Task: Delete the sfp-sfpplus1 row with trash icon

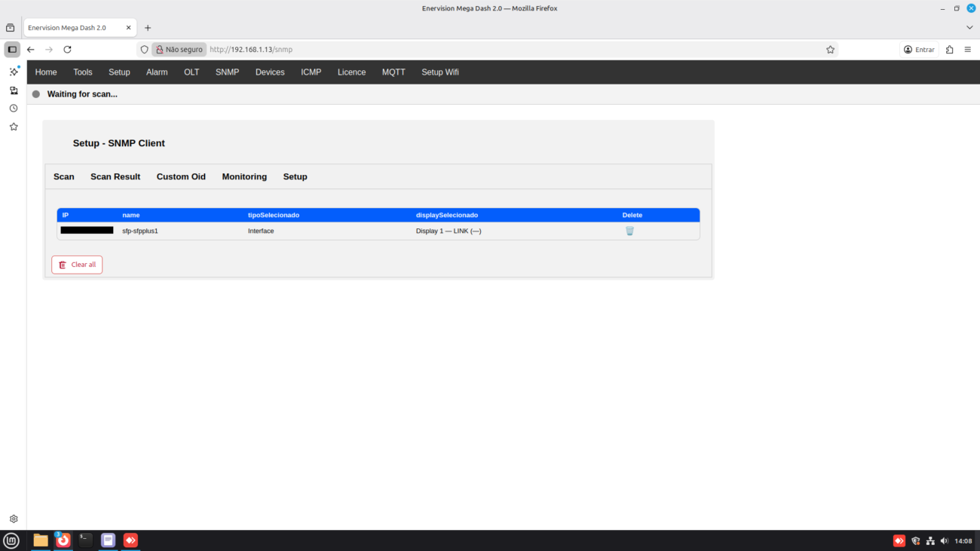Action: 629,231
